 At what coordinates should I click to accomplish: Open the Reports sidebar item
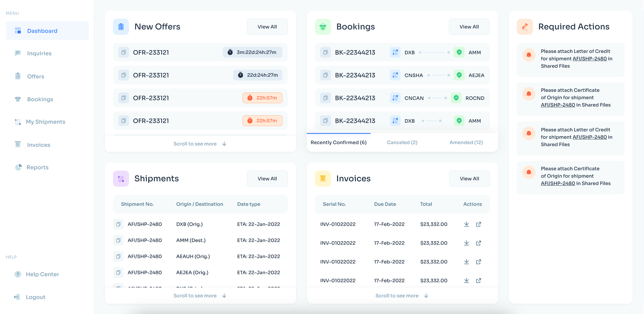(x=37, y=167)
